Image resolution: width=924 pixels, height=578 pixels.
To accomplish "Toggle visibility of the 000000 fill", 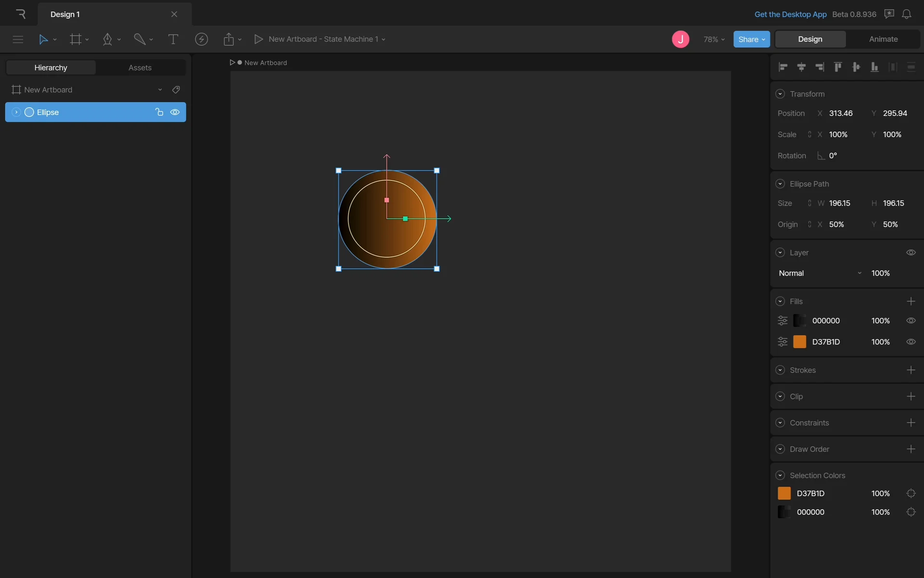I will point(911,321).
